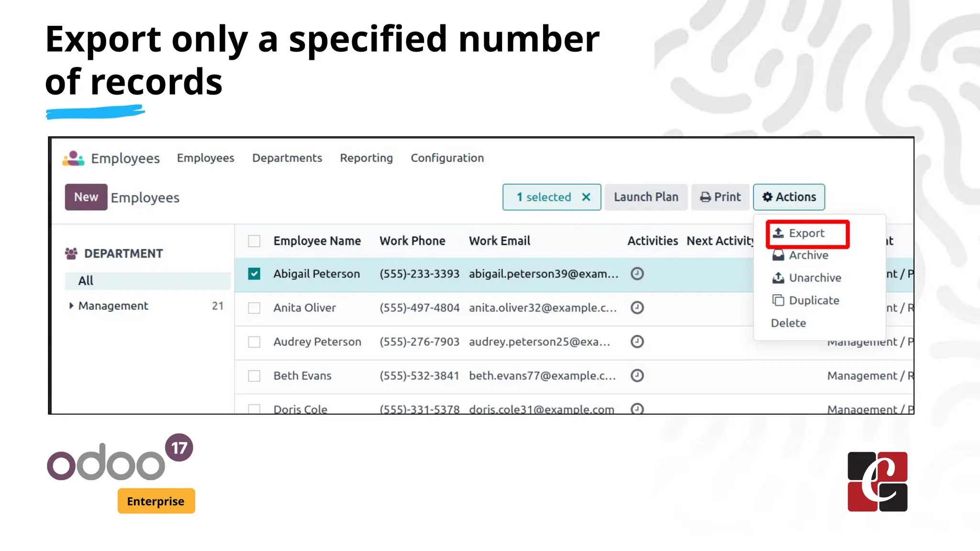Screen dimensions: 980x551
Task: Open Audrey Peterson record
Action: coord(317,342)
